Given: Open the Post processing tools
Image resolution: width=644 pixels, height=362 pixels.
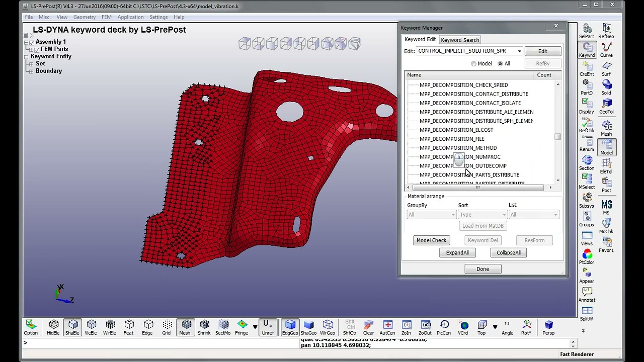Looking at the screenshot, I should 606,185.
